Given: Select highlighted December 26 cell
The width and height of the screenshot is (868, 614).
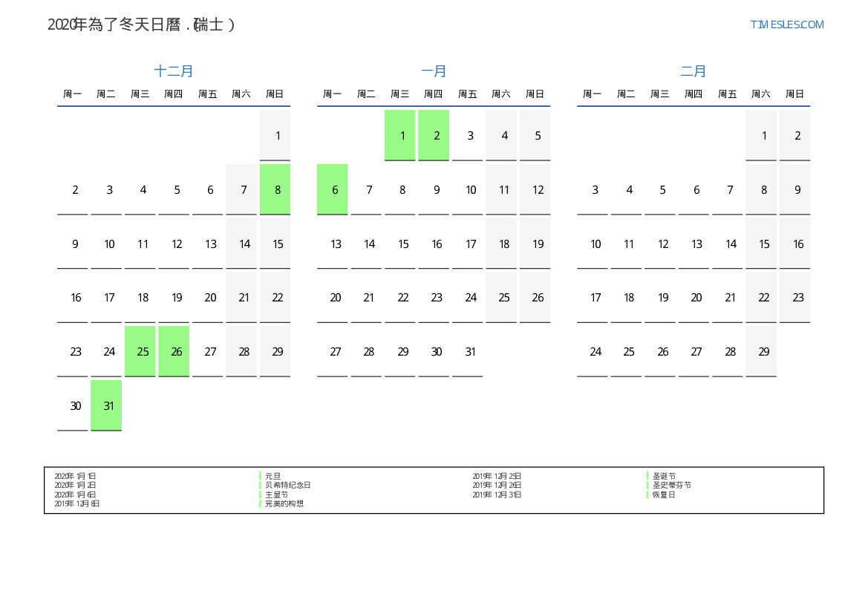Looking at the screenshot, I should point(174,351).
